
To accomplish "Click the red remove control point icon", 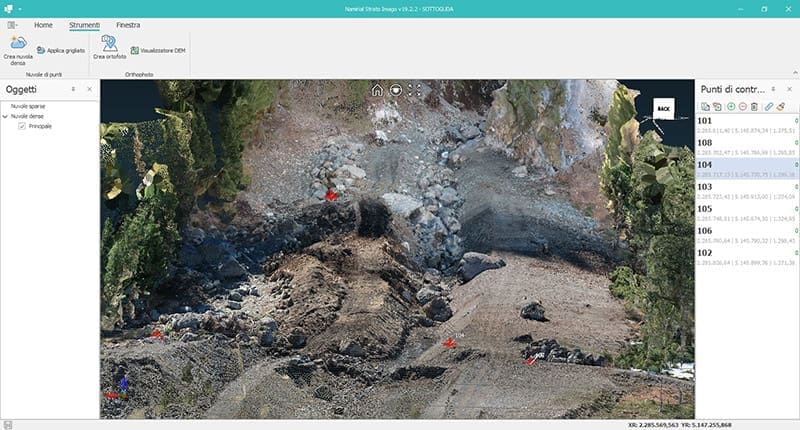I will point(743,106).
